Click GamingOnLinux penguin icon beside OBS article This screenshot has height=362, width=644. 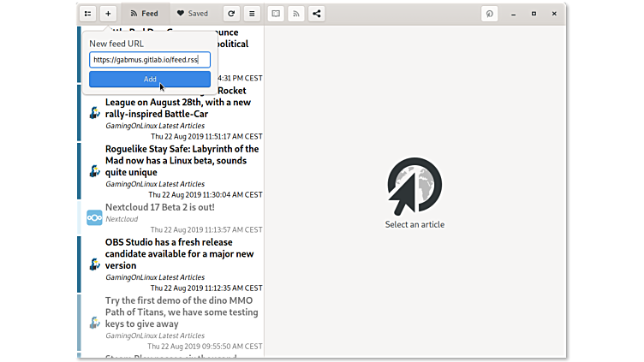(94, 264)
